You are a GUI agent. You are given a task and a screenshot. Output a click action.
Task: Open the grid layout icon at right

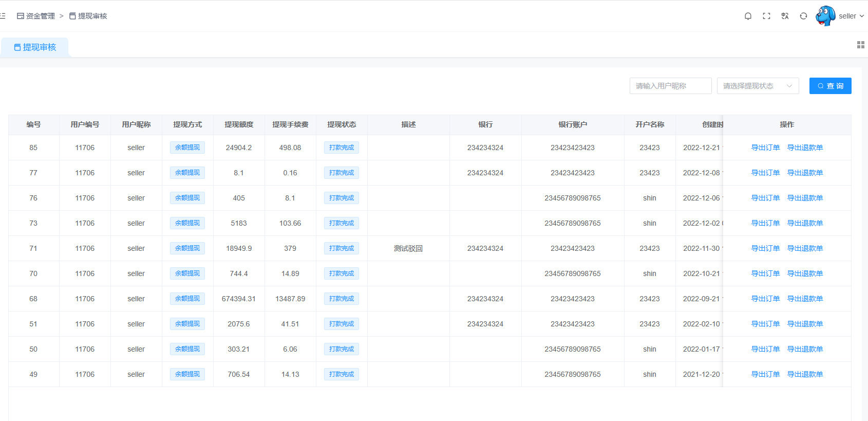click(860, 45)
